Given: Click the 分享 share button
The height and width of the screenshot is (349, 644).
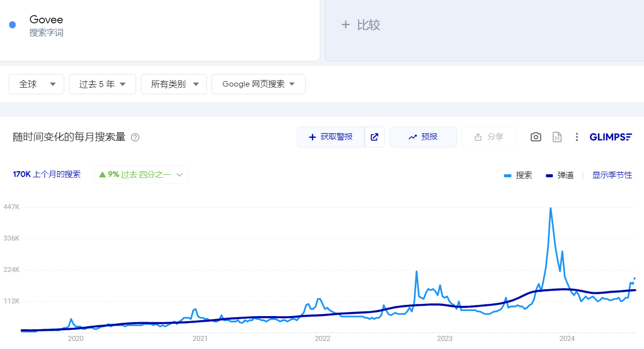Looking at the screenshot, I should click(x=489, y=137).
